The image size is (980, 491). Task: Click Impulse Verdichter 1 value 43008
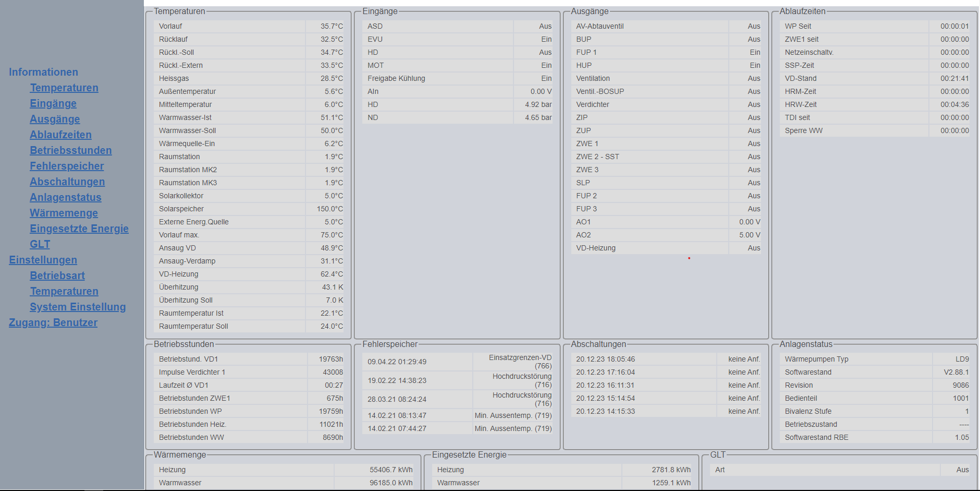[333, 372]
